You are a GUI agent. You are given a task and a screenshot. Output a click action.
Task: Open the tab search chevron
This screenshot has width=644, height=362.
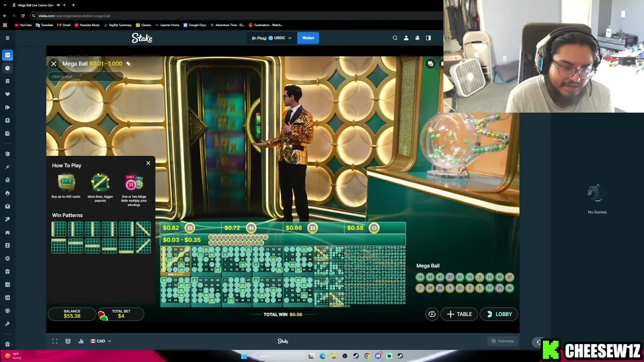point(6,5)
